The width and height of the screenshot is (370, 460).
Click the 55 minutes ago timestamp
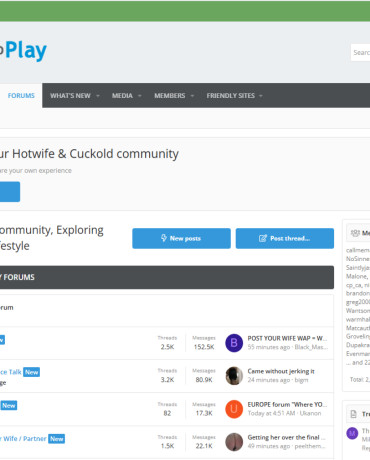[x=269, y=347]
